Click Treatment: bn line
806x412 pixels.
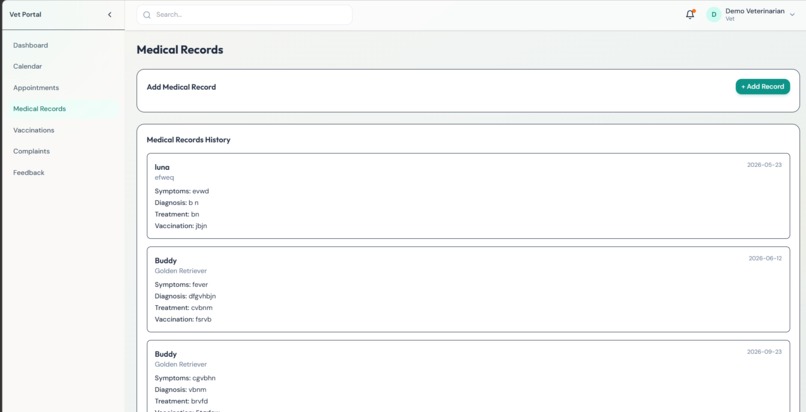(177, 214)
